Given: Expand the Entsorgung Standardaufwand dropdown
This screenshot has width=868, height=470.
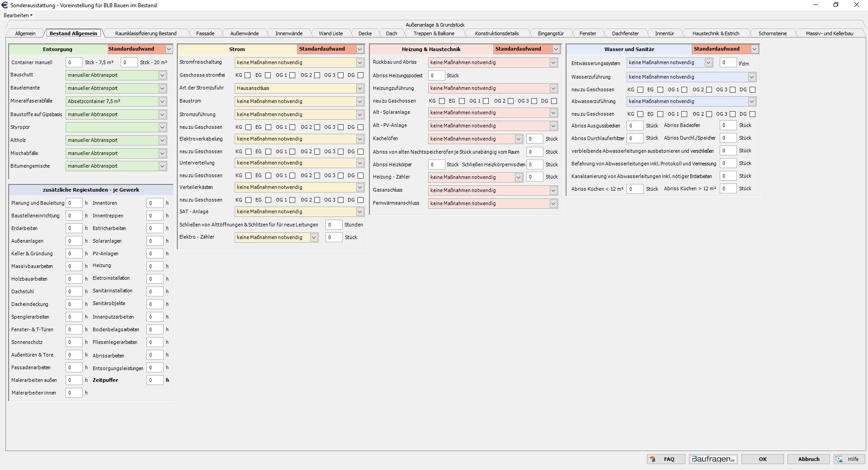Looking at the screenshot, I should (169, 49).
